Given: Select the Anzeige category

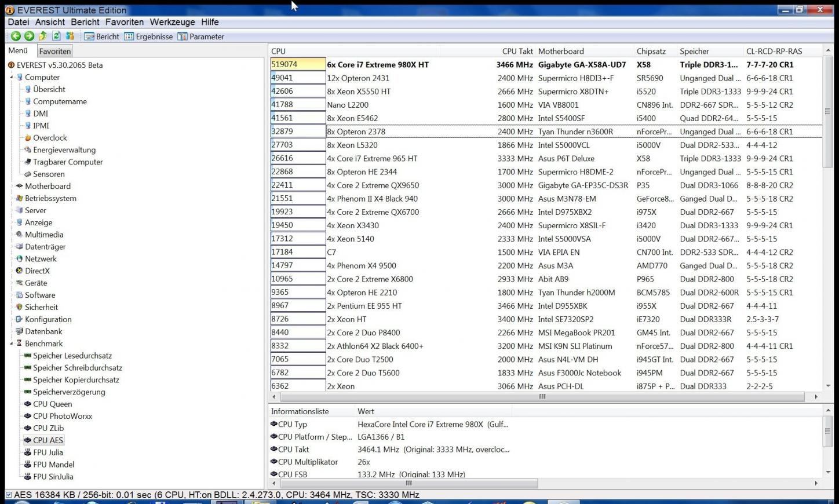Looking at the screenshot, I should [x=34, y=223].
